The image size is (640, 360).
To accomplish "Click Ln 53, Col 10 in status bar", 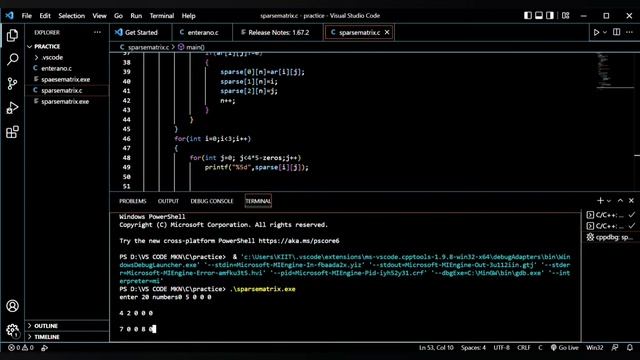I will [x=436, y=348].
